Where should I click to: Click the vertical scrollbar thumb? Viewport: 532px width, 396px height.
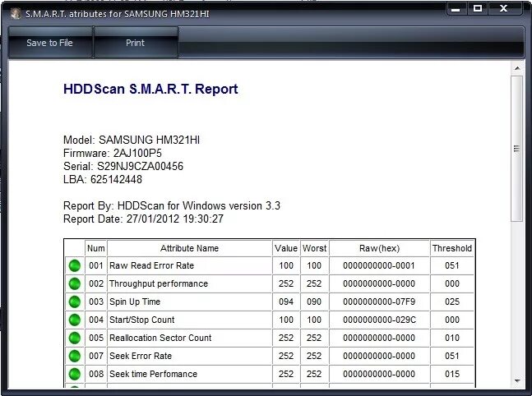(517, 149)
